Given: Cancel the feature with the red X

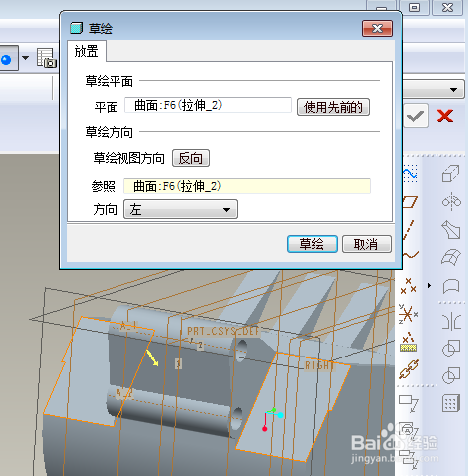Looking at the screenshot, I should point(445,117).
